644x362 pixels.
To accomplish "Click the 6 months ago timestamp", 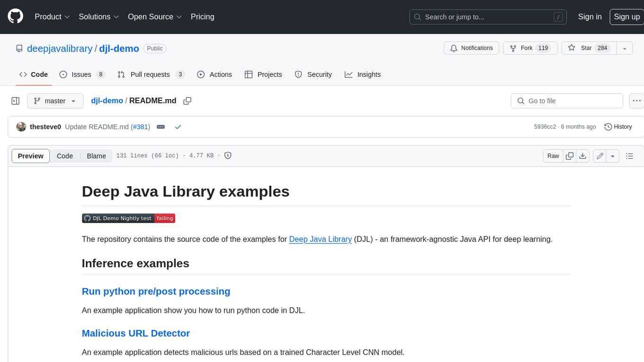I will 578,127.
